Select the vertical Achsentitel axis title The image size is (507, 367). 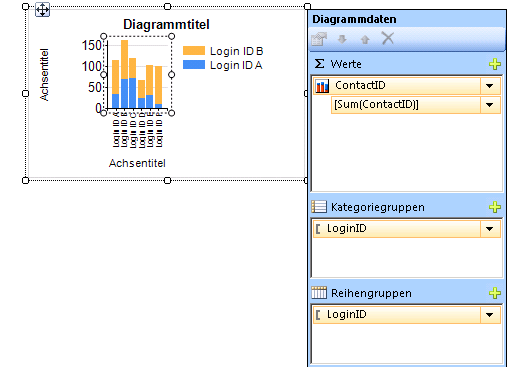click(x=44, y=75)
